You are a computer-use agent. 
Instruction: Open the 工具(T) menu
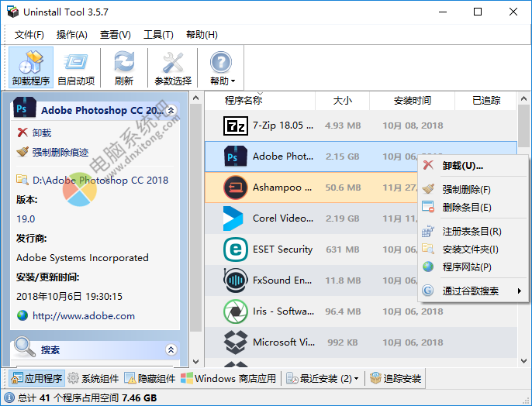coord(158,35)
